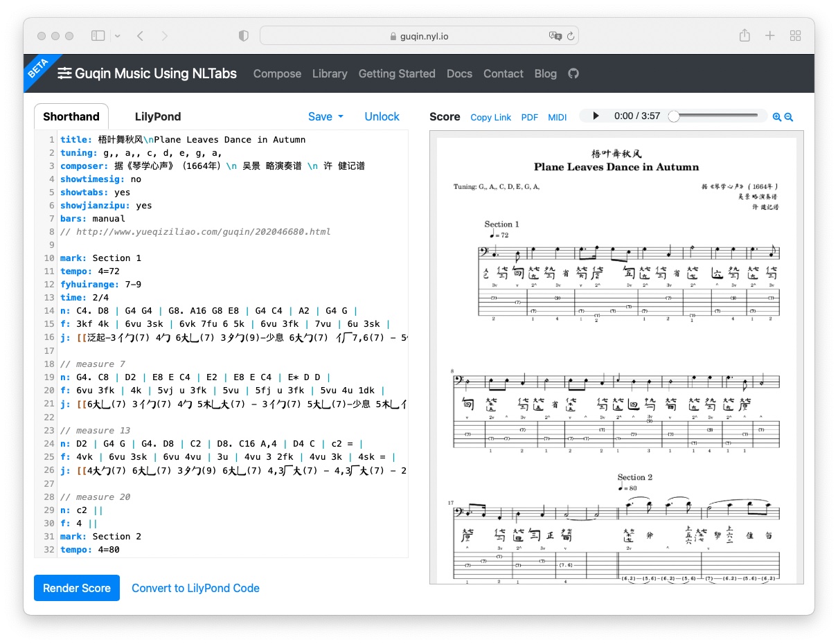The image size is (838, 644).
Task: Show the tab overview grid
Action: (795, 35)
